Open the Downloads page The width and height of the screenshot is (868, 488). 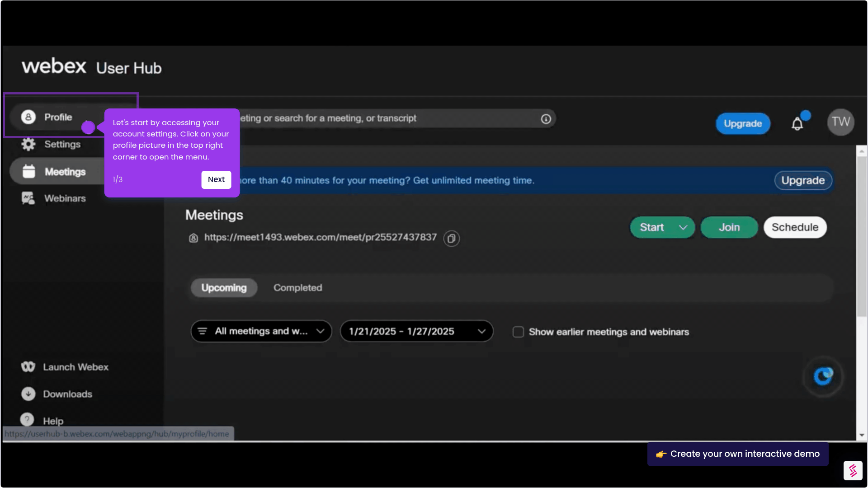[67, 394]
